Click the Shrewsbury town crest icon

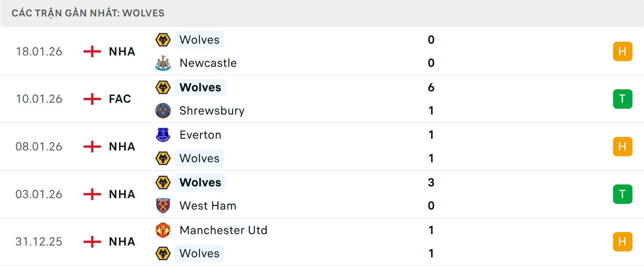point(163,110)
